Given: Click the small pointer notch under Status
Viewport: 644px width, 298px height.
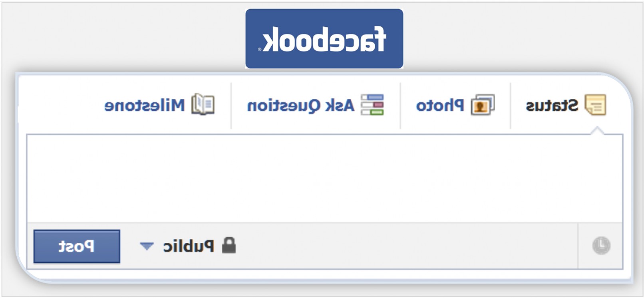Looking at the screenshot, I should pos(597,131).
